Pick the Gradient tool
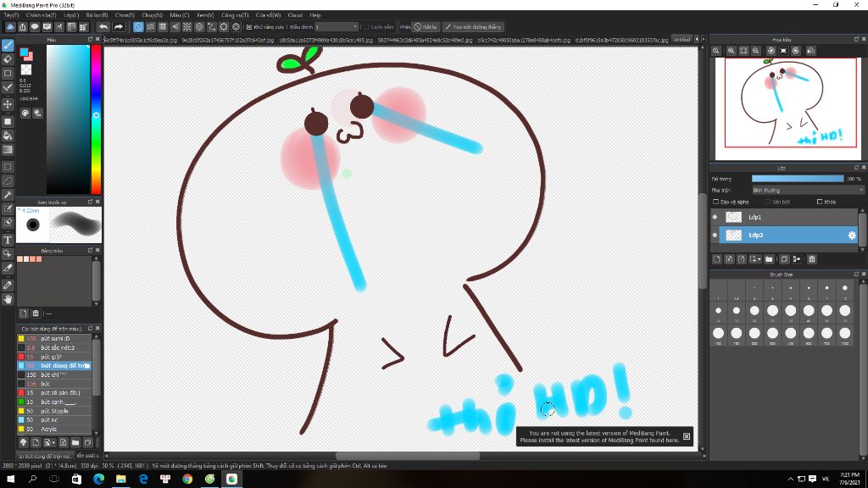 (8, 150)
